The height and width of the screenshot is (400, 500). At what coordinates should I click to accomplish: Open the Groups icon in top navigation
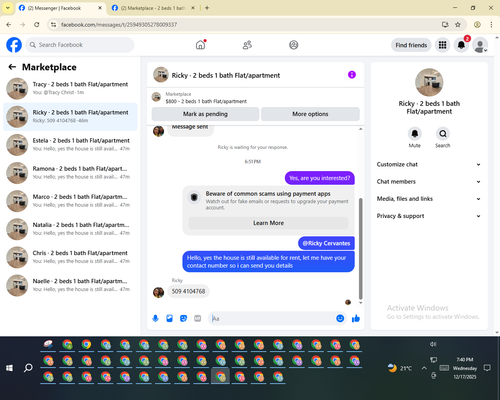(294, 45)
